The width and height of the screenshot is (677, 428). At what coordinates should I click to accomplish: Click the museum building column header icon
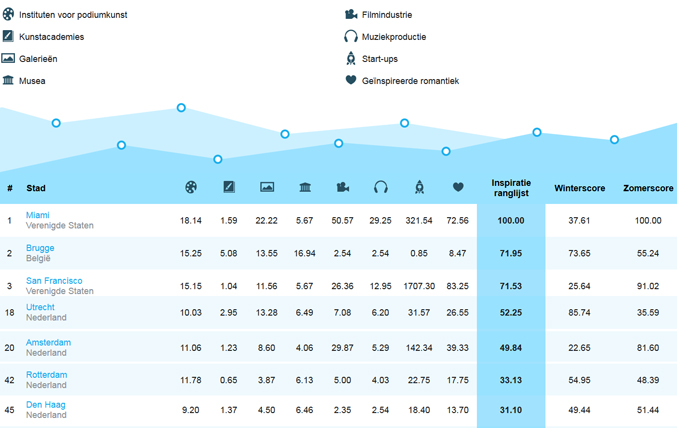click(x=305, y=187)
